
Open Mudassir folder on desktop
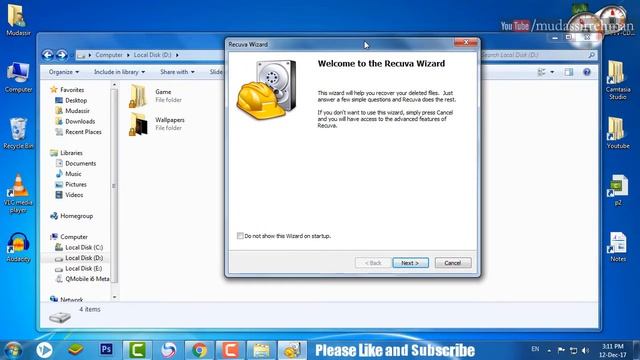18,20
